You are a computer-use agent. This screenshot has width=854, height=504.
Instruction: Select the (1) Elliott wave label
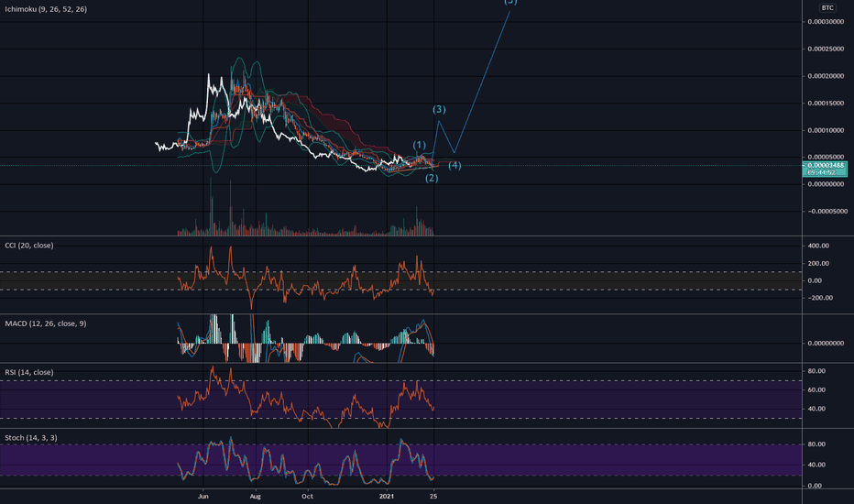pyautogui.click(x=419, y=145)
